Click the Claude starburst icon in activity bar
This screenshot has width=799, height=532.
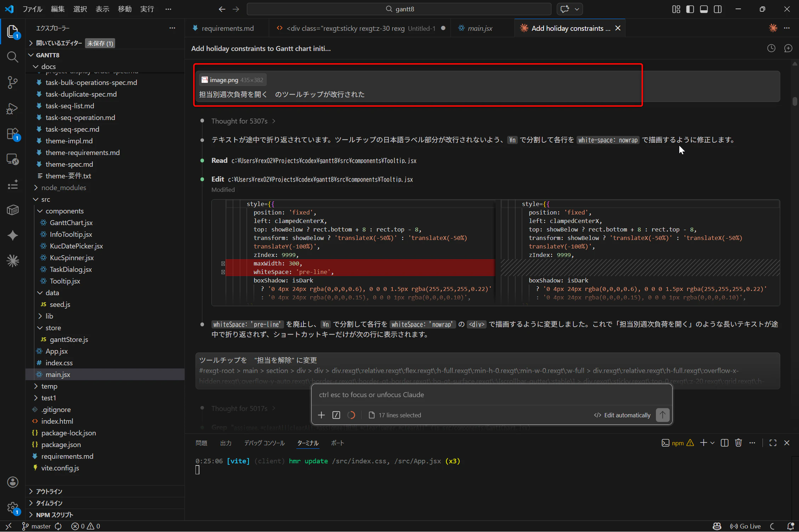[x=13, y=261]
